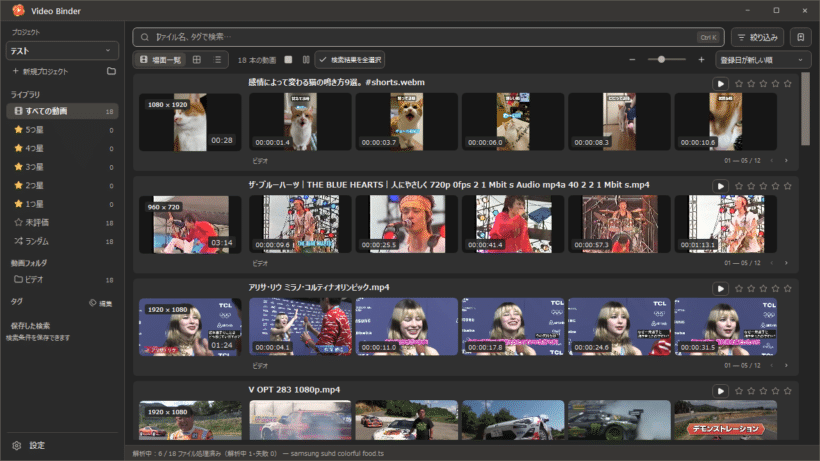Viewport: 820px width, 461px height.
Task: Click minus to shrink thumbnail size
Action: (632, 60)
